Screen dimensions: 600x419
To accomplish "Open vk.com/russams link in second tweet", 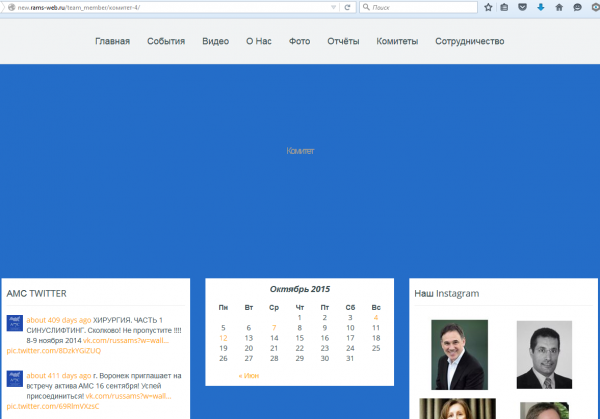I will [129, 396].
